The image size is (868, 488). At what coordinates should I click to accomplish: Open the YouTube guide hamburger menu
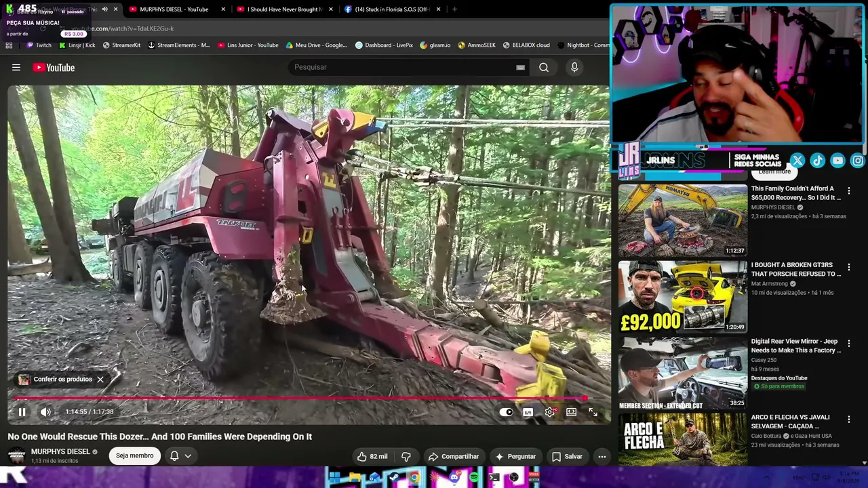[x=16, y=67]
